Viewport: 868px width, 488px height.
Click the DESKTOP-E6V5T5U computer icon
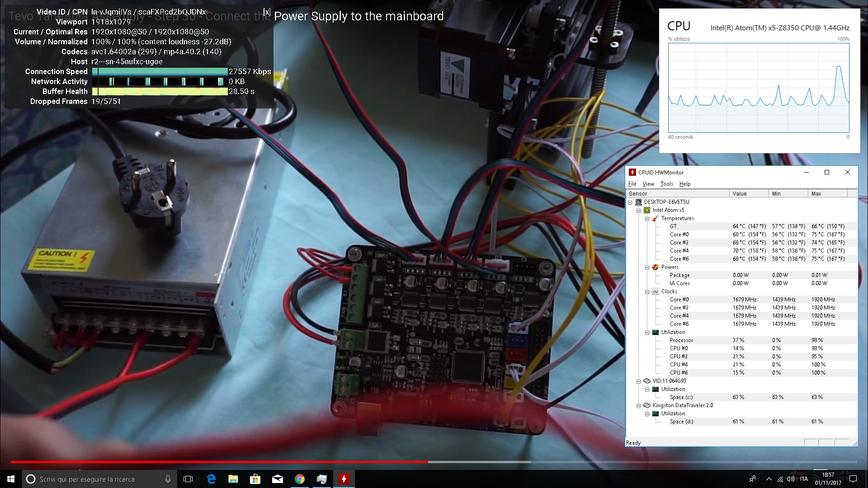[x=638, y=202]
